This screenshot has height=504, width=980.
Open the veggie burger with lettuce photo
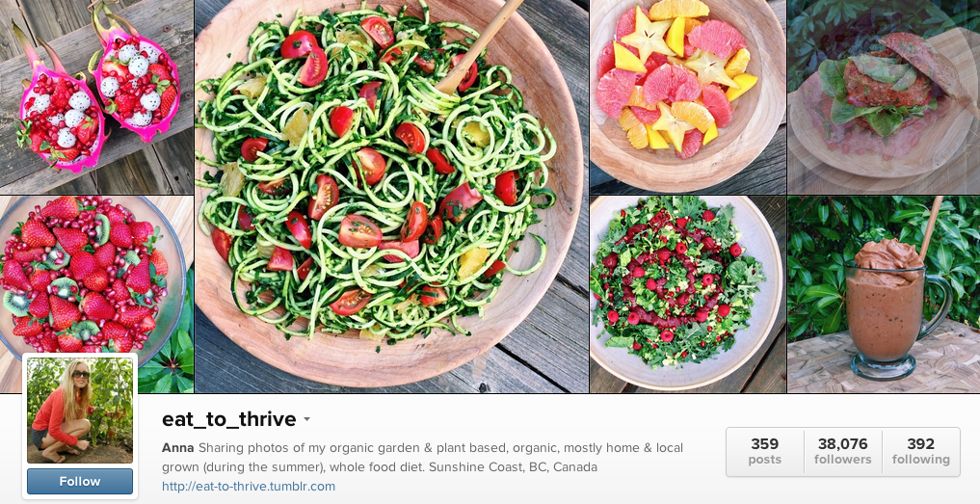884,97
